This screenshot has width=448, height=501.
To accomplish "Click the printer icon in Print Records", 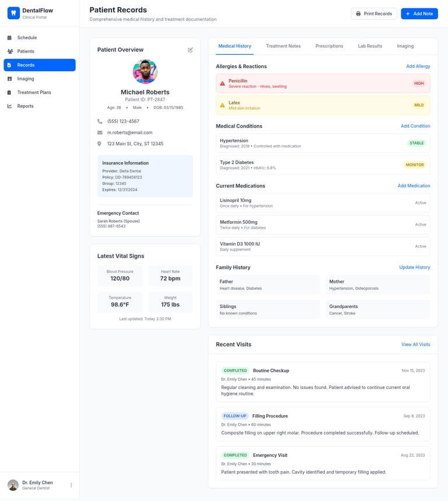I will [x=358, y=14].
